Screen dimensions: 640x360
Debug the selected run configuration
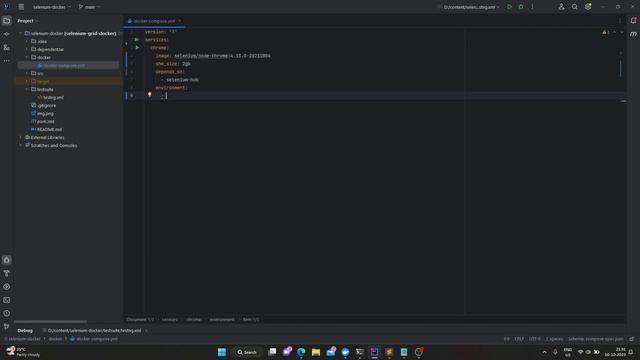click(521, 7)
